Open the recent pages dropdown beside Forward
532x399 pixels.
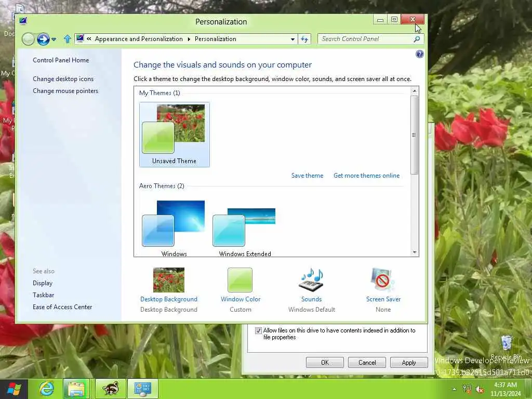point(54,39)
